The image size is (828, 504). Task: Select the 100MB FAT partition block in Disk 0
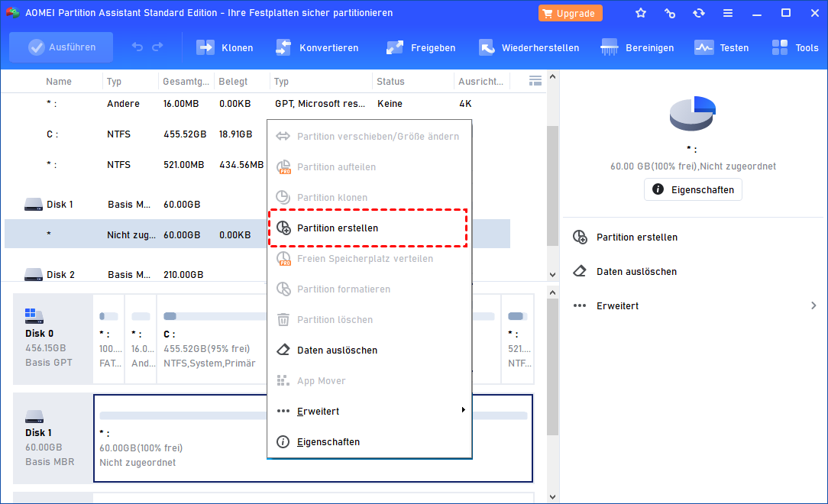pyautogui.click(x=108, y=339)
